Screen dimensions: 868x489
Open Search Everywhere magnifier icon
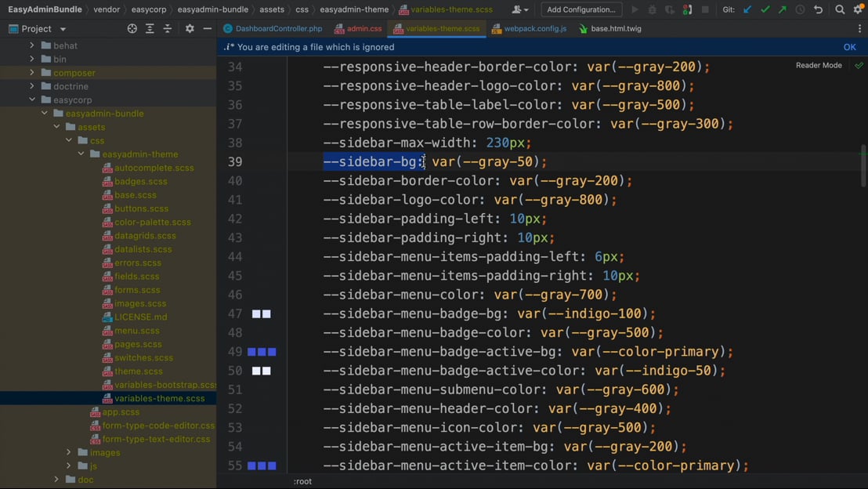point(840,9)
